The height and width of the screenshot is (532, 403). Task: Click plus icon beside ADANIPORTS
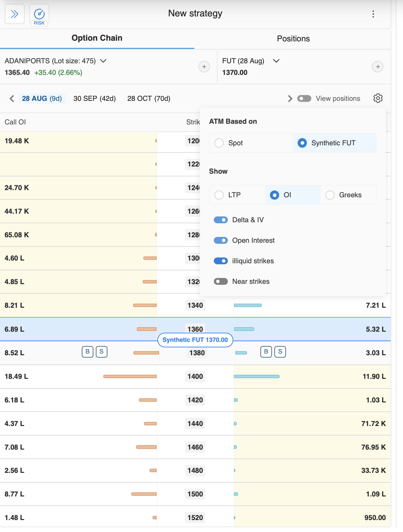click(x=204, y=67)
